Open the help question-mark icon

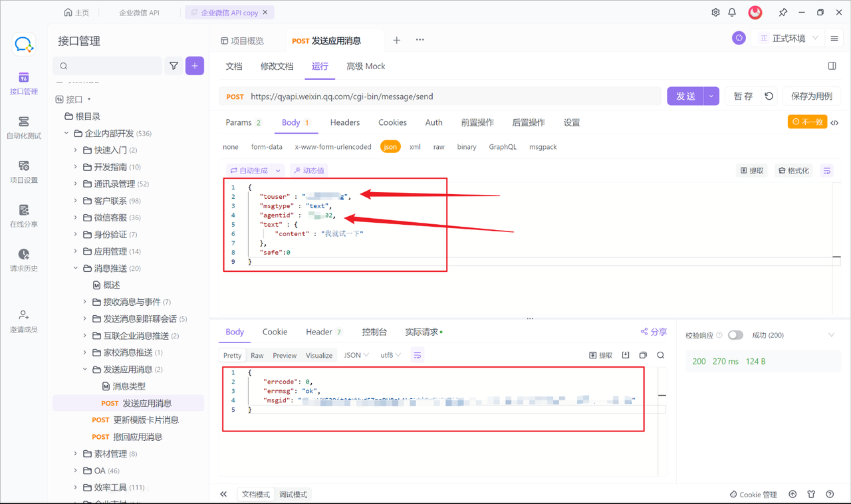coord(830,494)
